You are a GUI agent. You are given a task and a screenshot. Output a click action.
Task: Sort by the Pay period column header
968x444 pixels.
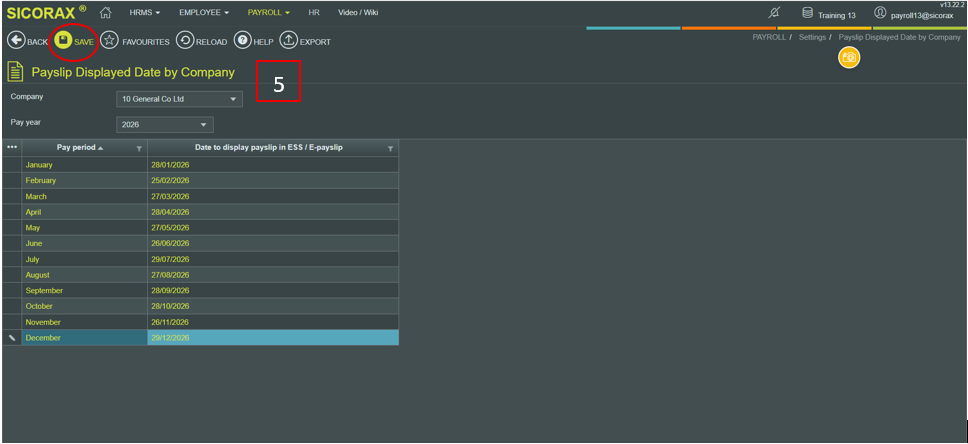tap(78, 148)
